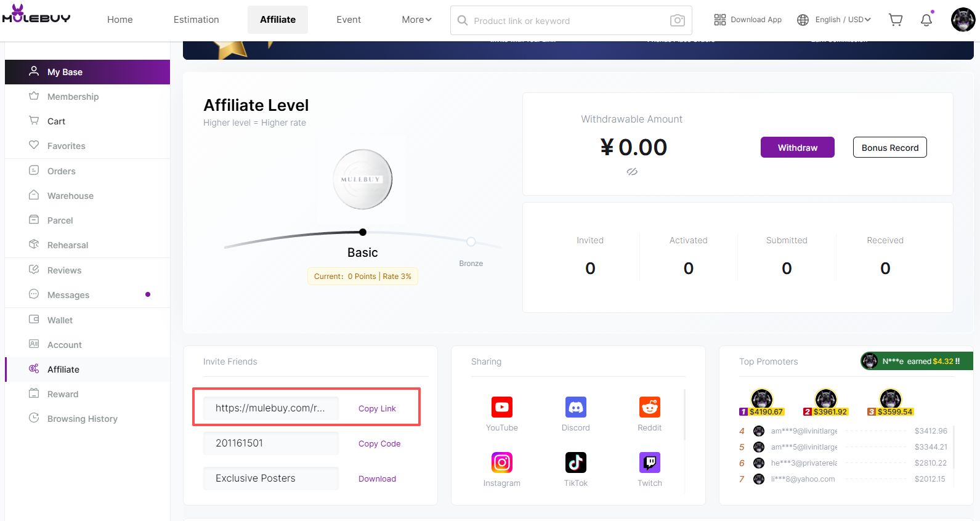Click the Exclusive Posters field
The height and width of the screenshot is (521, 980).
[x=271, y=478]
